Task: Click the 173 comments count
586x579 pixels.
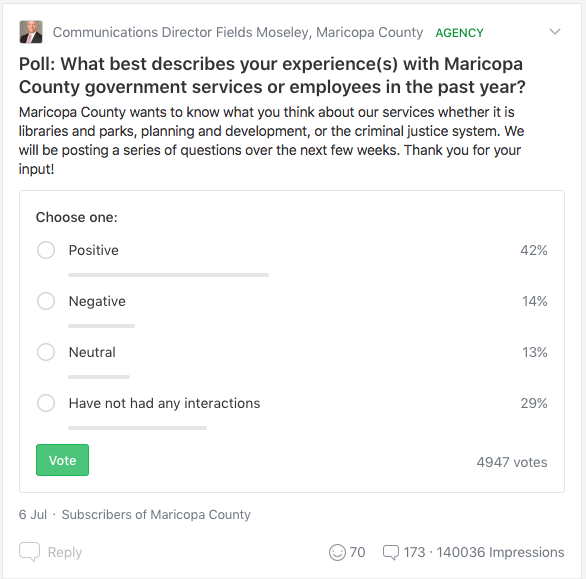Action: [414, 552]
